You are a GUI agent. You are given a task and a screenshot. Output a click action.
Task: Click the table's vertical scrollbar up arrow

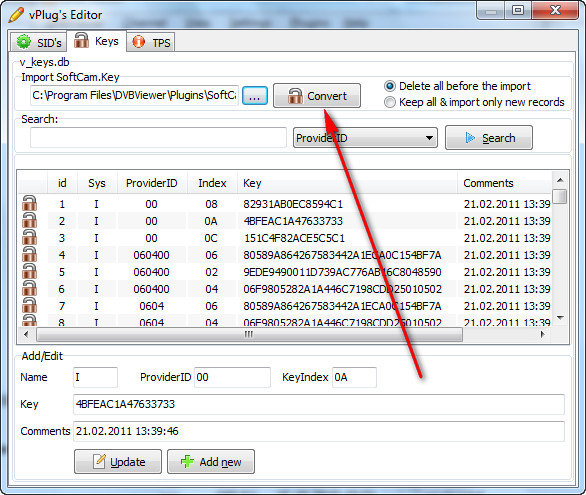[x=560, y=180]
